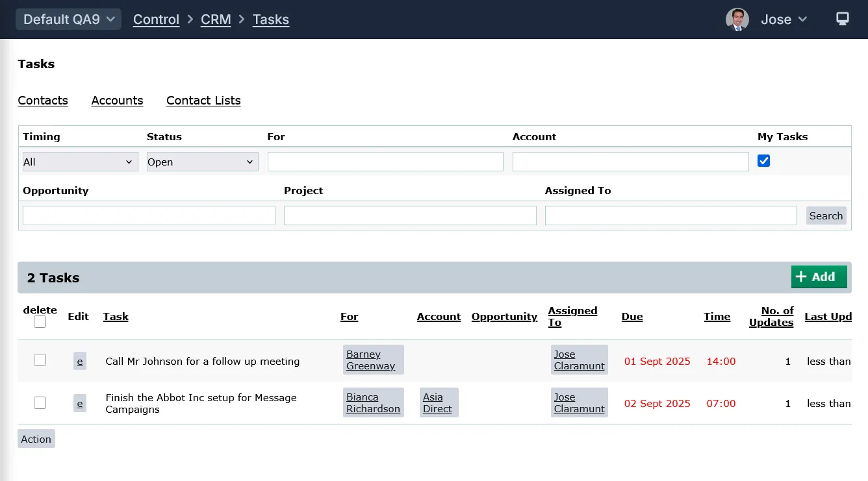Tick the select-all delete checkbox in header
868x481 pixels.
pyautogui.click(x=40, y=322)
